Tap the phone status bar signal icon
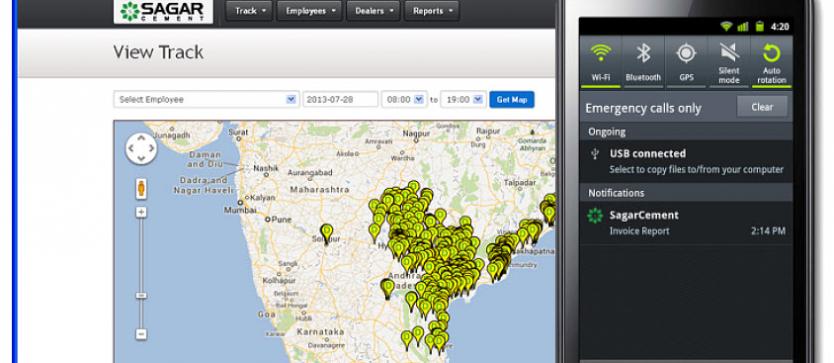 click(743, 27)
